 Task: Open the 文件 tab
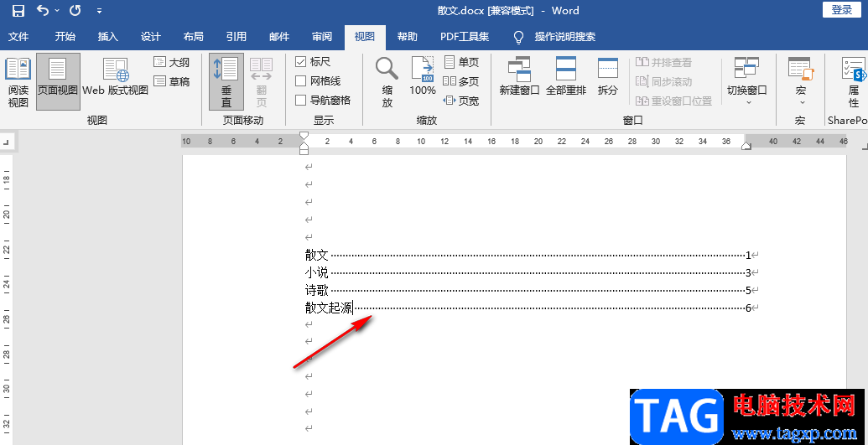click(18, 37)
